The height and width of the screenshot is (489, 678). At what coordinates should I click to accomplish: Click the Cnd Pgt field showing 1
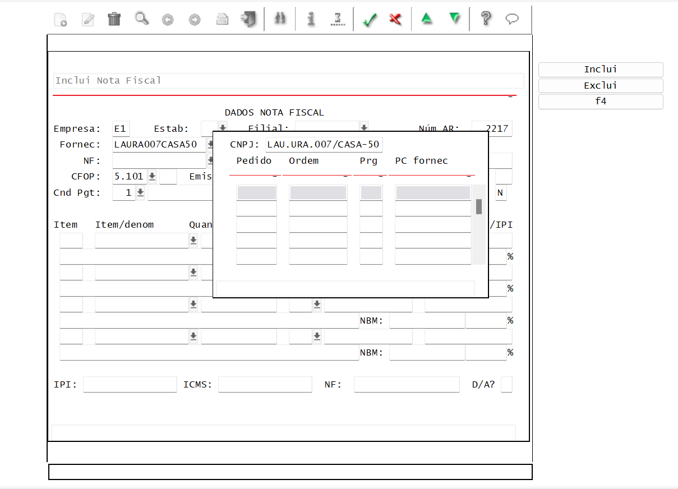pyautogui.click(x=124, y=192)
